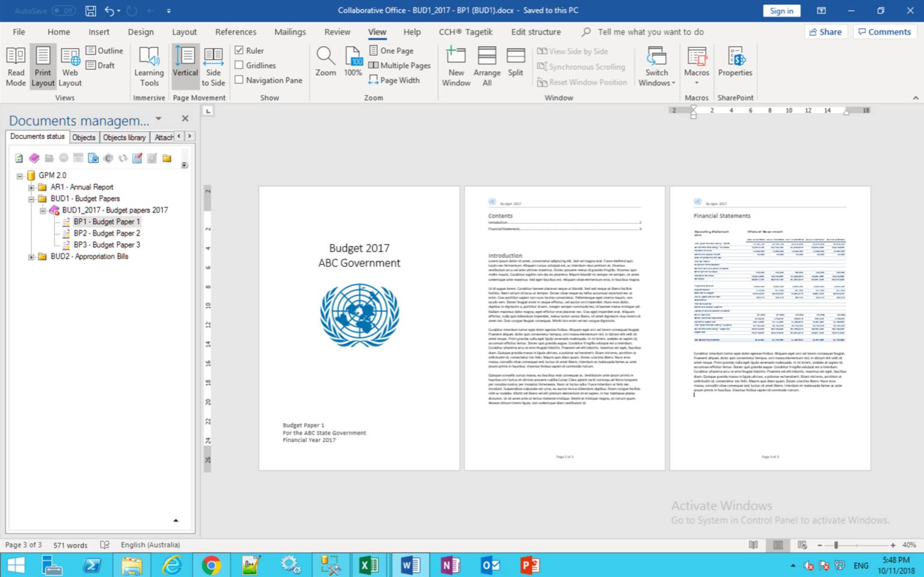Enable the Gridlines checkbox
Viewport: 924px width, 577px height.
click(239, 65)
